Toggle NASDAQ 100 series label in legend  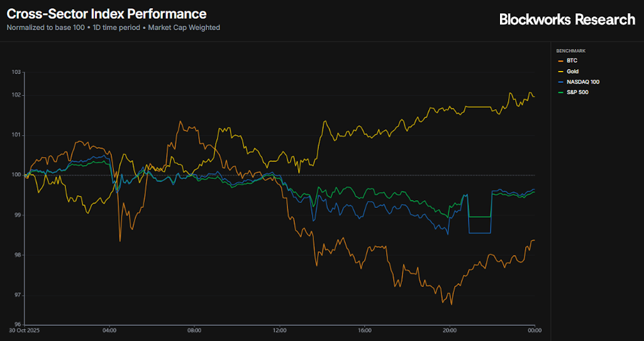(581, 82)
